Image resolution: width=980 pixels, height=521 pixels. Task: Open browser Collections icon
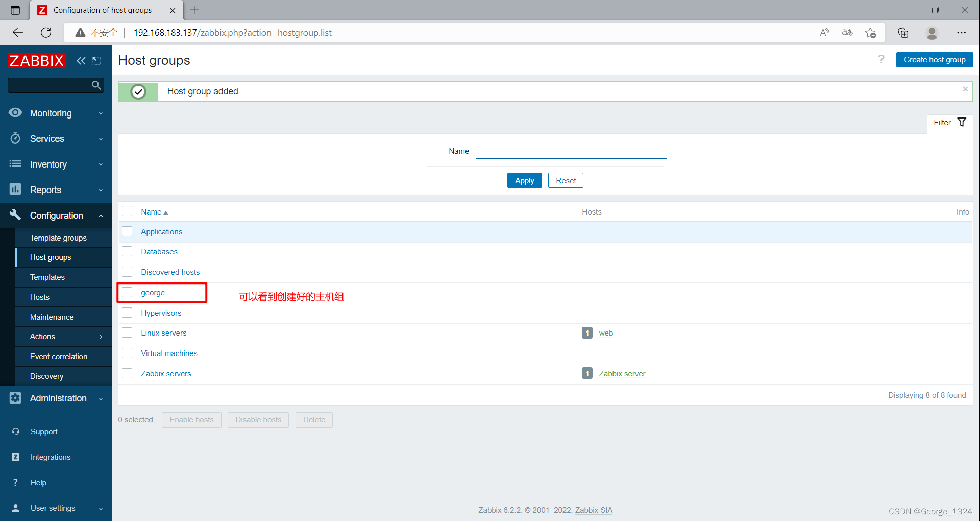pyautogui.click(x=903, y=33)
